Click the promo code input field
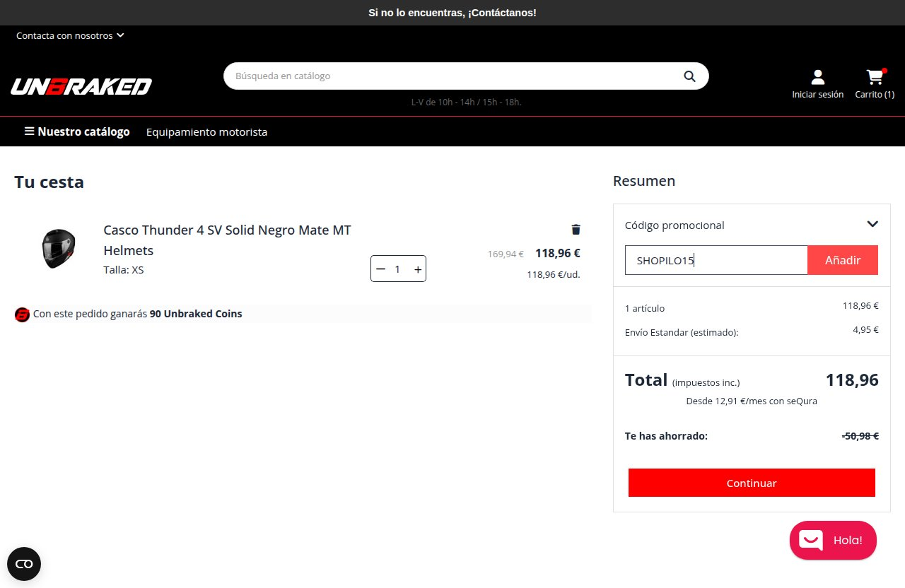 coord(716,260)
